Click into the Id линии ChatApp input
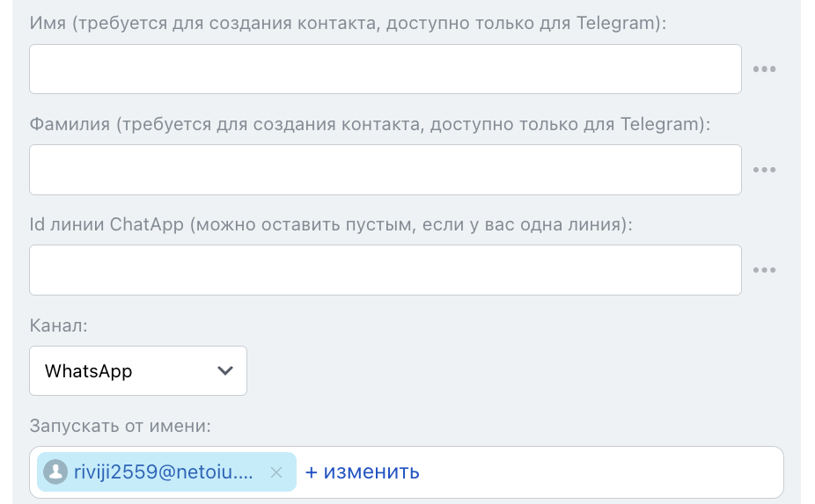 pyautogui.click(x=385, y=270)
